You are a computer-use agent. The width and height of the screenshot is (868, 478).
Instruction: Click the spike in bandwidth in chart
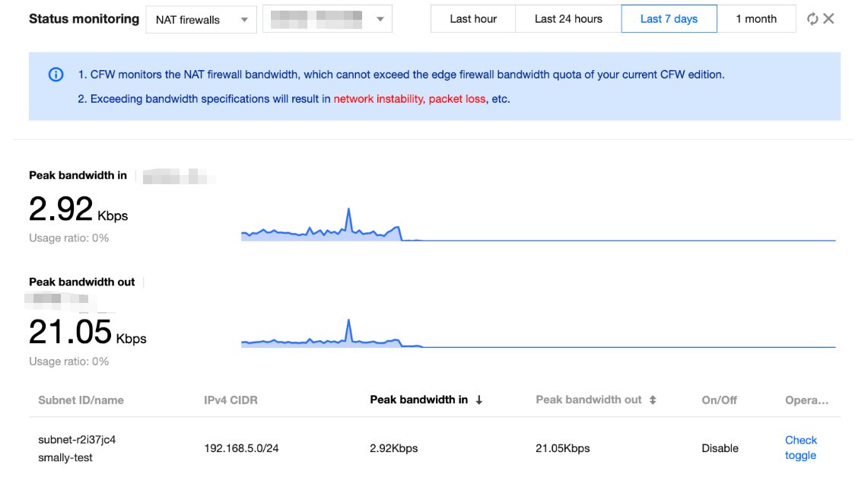coord(348,209)
